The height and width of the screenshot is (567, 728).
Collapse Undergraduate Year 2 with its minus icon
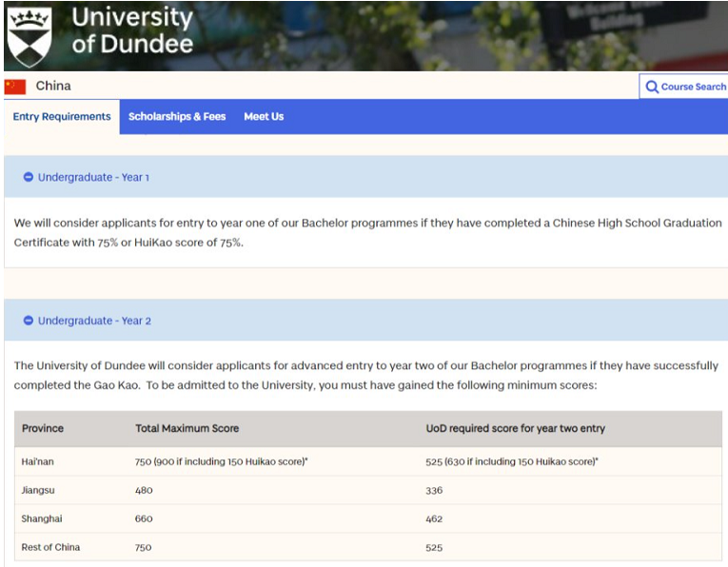pyautogui.click(x=29, y=321)
